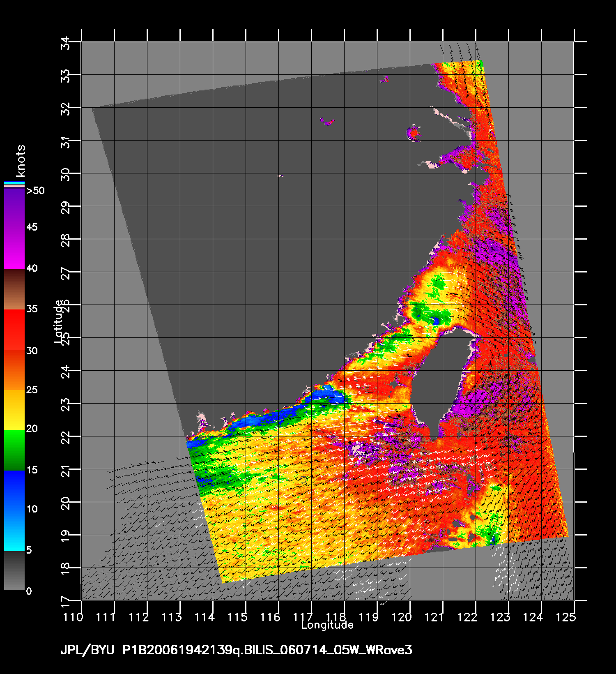The height and width of the screenshot is (674, 616).
Task: Pick the brown 35–40 knots colorbar segment
Action: click(14, 289)
